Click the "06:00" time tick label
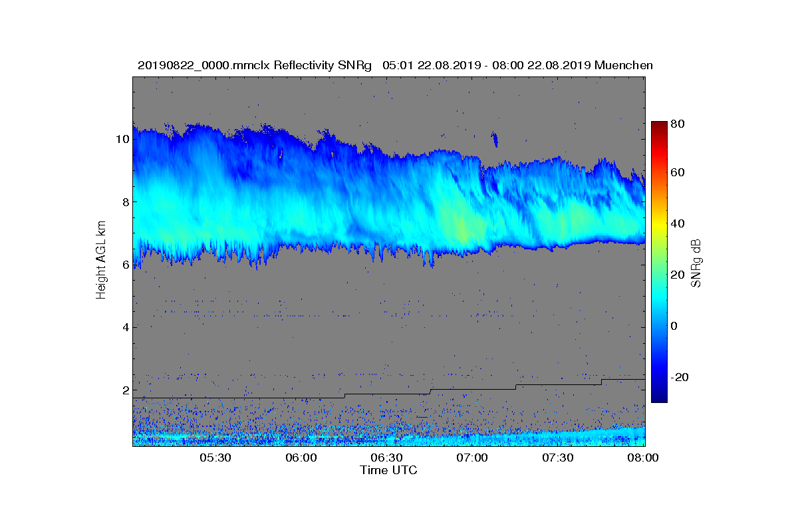798x532 pixels. [x=301, y=458]
